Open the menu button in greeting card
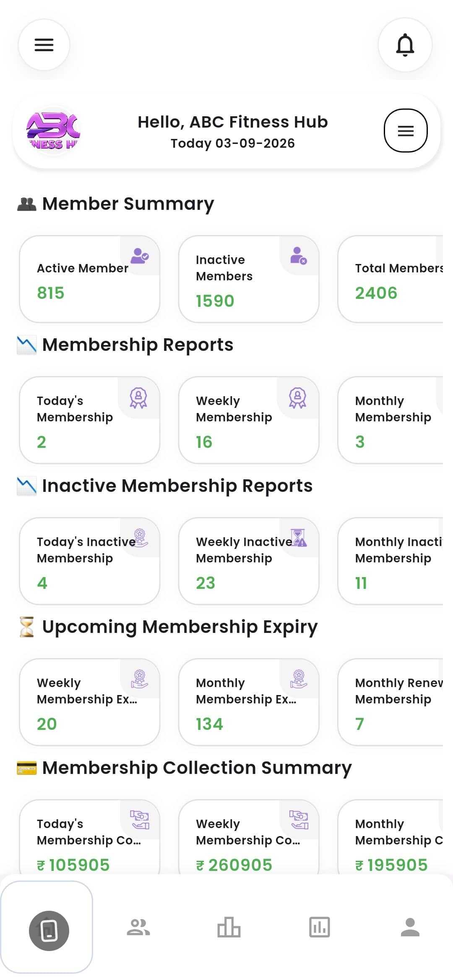The width and height of the screenshot is (453, 980). (x=406, y=131)
